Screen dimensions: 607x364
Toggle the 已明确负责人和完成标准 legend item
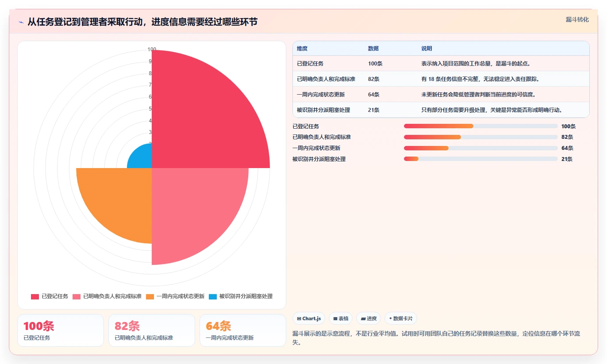[107, 296]
